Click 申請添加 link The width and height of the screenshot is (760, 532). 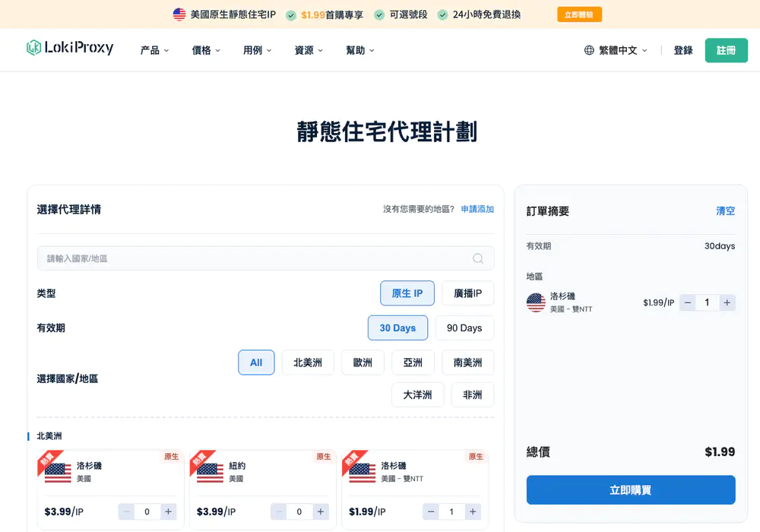coord(477,209)
